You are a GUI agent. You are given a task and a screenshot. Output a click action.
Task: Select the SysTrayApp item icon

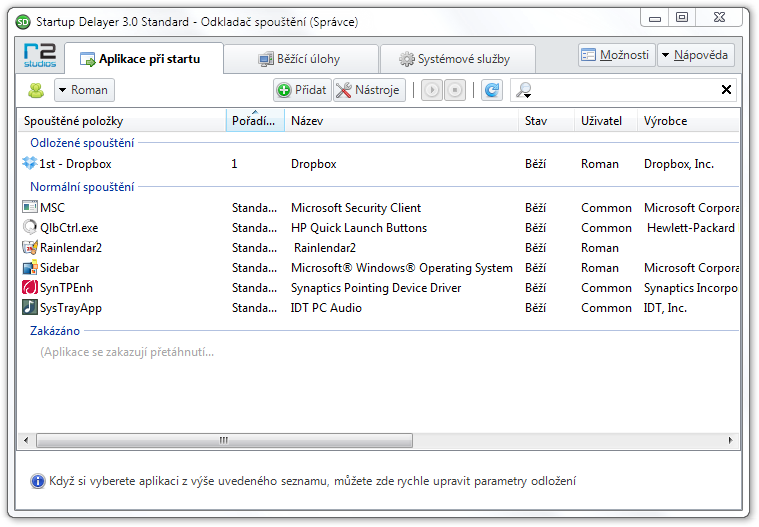[30, 307]
